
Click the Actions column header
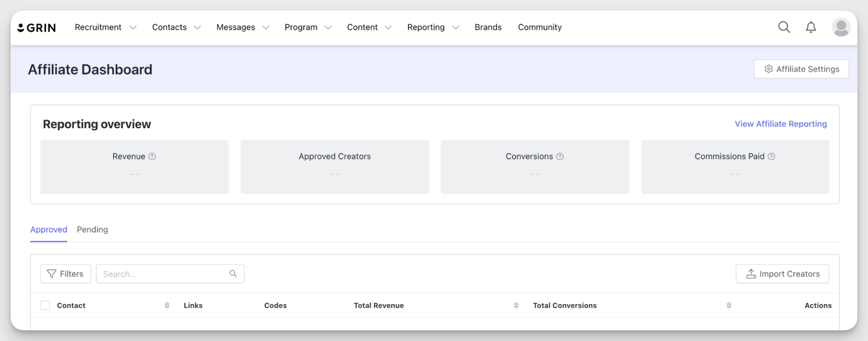[818, 305]
